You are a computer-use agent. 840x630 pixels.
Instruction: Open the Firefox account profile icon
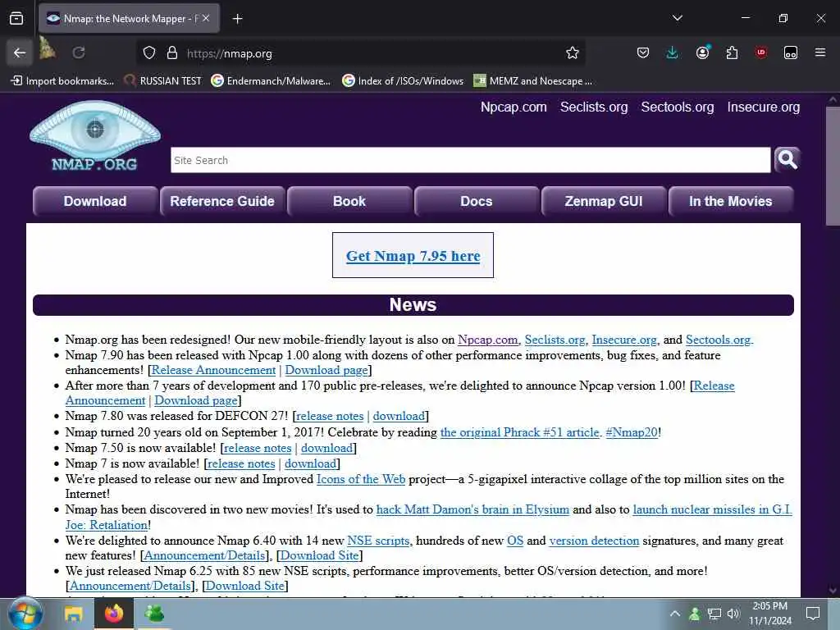[x=702, y=52]
